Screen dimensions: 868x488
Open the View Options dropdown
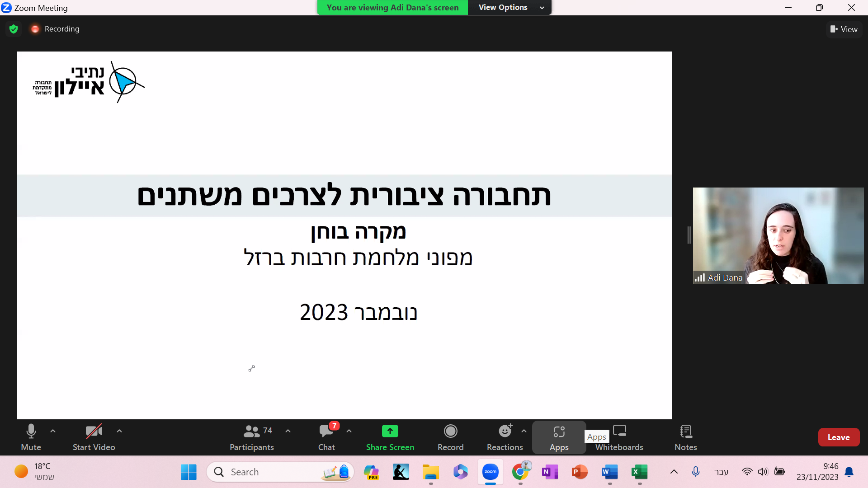(510, 7)
